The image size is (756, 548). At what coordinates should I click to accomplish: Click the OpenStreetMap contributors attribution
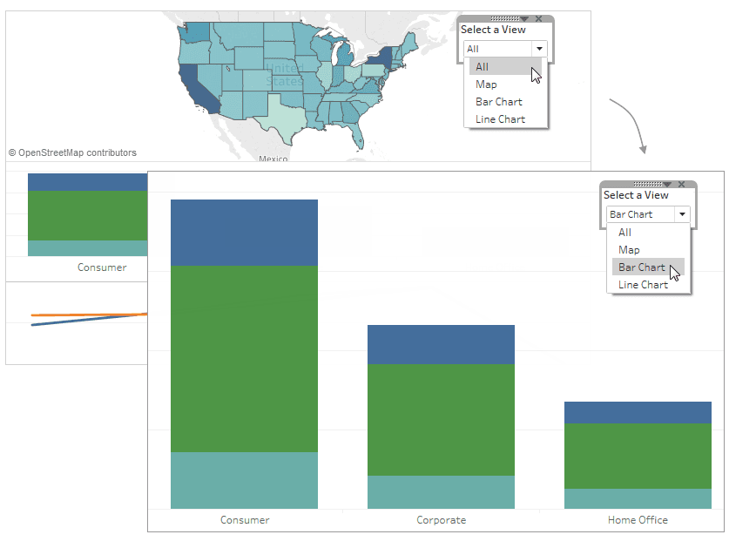[x=73, y=153]
